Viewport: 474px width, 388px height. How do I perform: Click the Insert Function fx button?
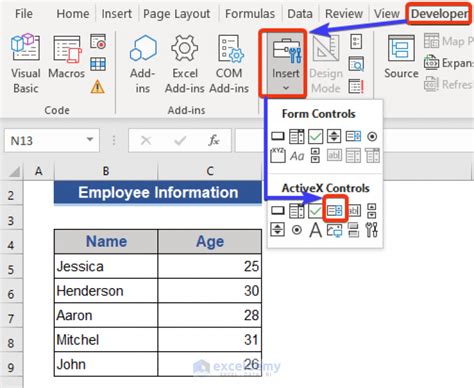click(x=214, y=140)
